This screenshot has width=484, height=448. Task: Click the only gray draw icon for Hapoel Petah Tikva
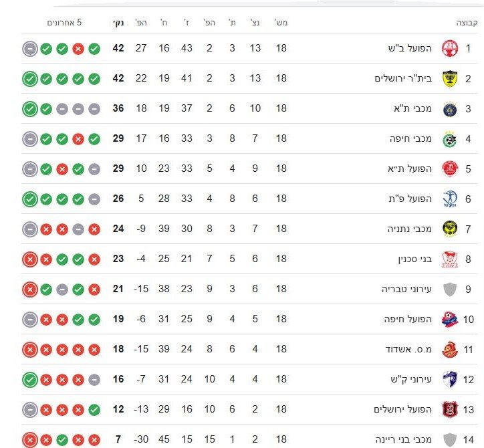coord(94,199)
